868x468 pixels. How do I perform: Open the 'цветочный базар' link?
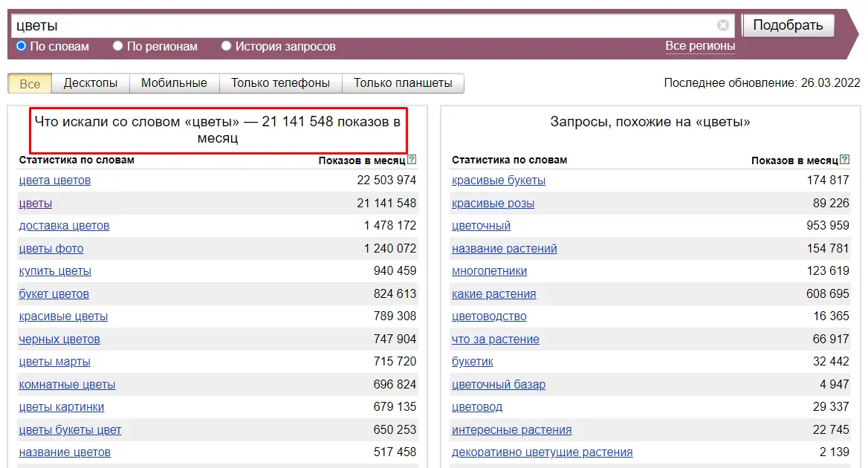[499, 385]
